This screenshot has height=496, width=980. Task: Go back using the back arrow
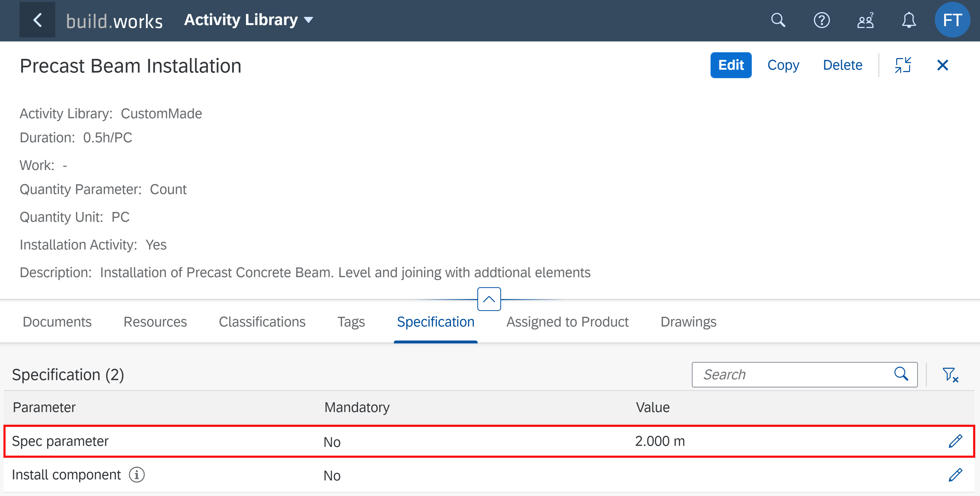point(37,20)
